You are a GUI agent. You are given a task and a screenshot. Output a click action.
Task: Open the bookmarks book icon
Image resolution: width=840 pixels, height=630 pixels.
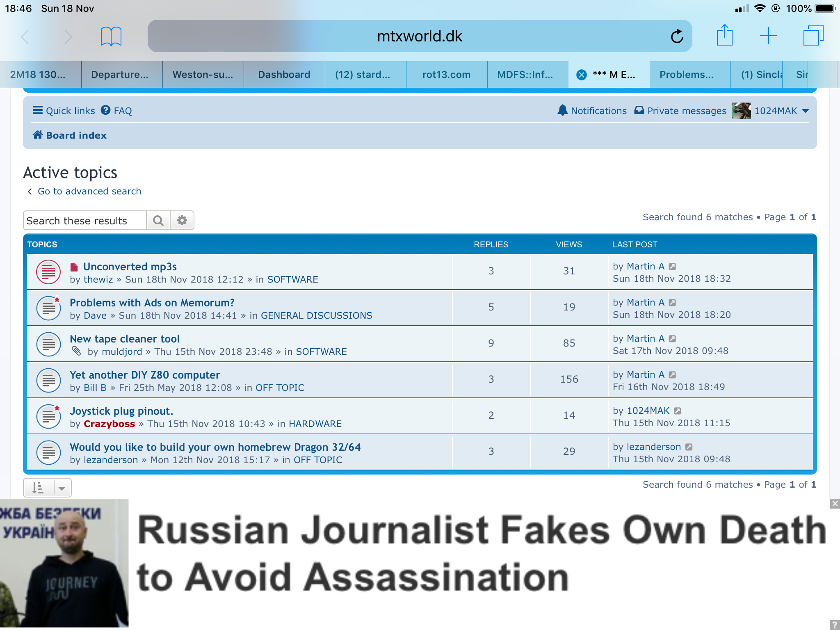click(x=111, y=37)
